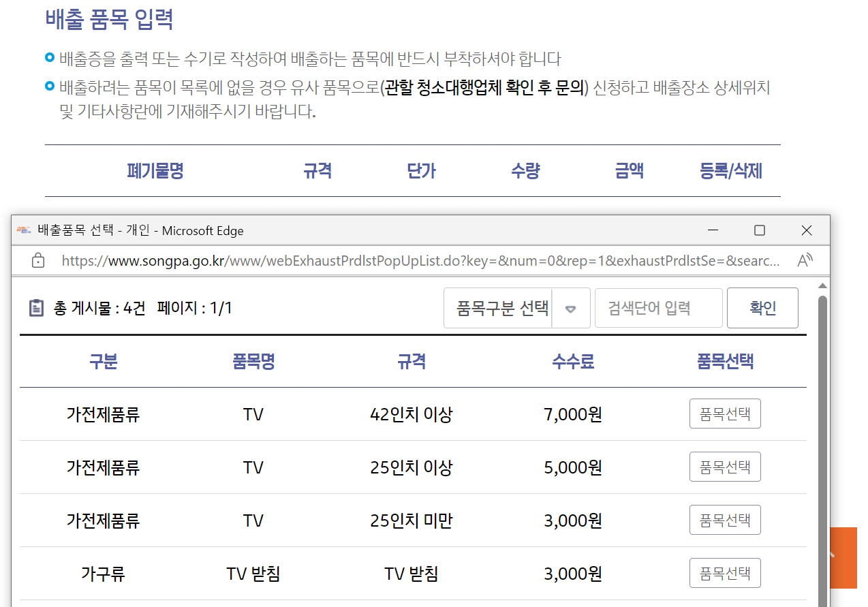Screen dimensions: 868x607
Task: Click the 검색단어 입력 search field
Action: pos(658,308)
